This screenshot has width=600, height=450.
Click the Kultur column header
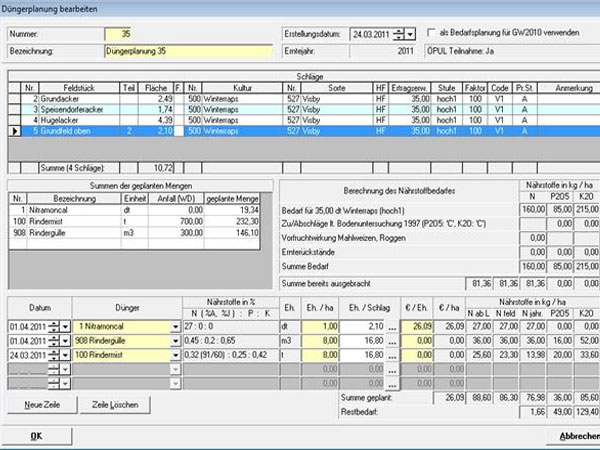click(x=242, y=88)
